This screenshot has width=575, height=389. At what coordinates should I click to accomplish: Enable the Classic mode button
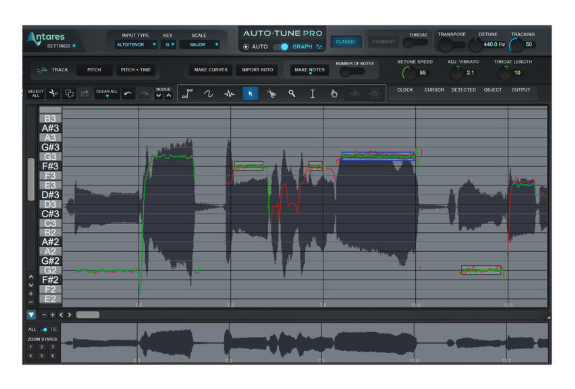tap(345, 41)
